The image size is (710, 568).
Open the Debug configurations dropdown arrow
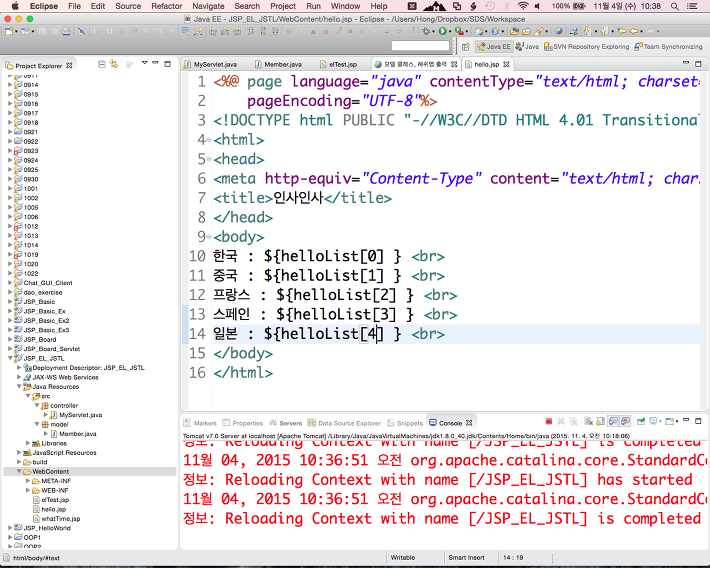coord(433,32)
